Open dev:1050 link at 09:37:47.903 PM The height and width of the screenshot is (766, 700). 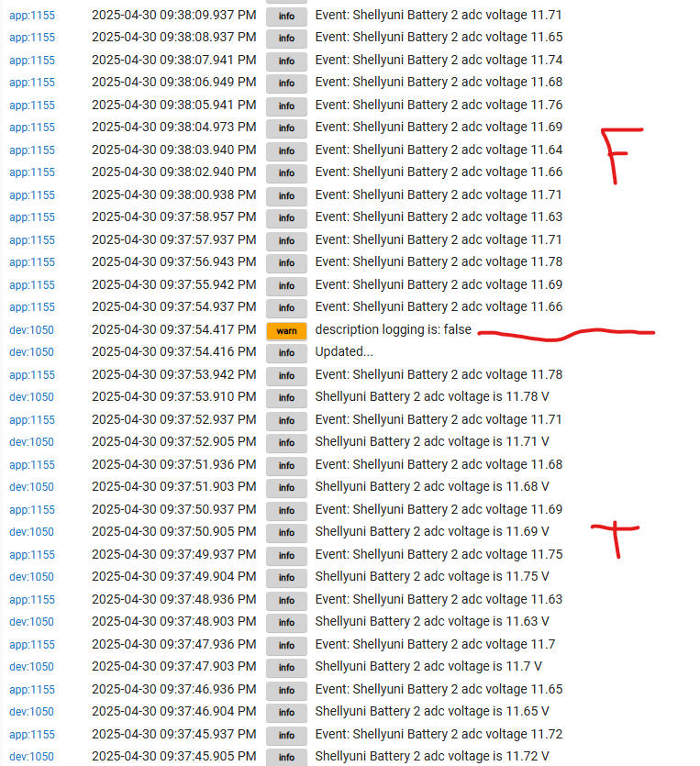(x=32, y=667)
